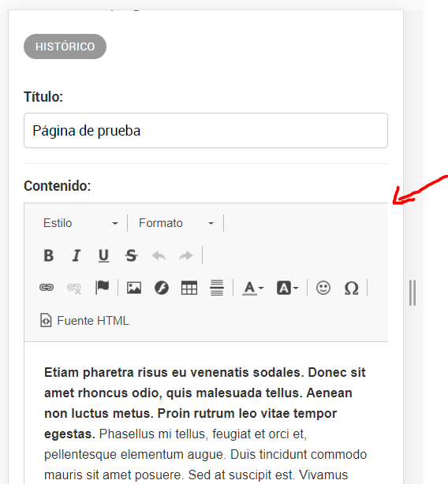Image resolution: width=448 pixels, height=484 pixels.
Task: Expand the Estilo dropdown
Action: point(80,223)
